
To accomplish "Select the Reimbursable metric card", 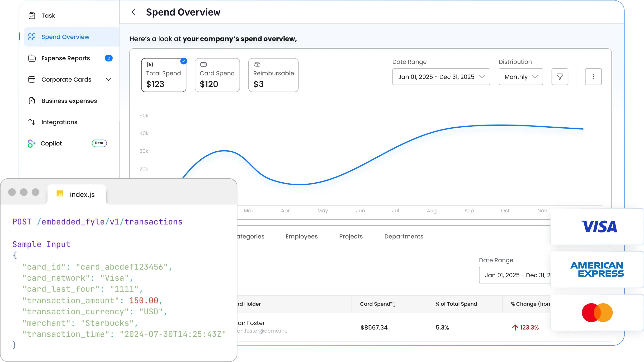I will 273,75.
